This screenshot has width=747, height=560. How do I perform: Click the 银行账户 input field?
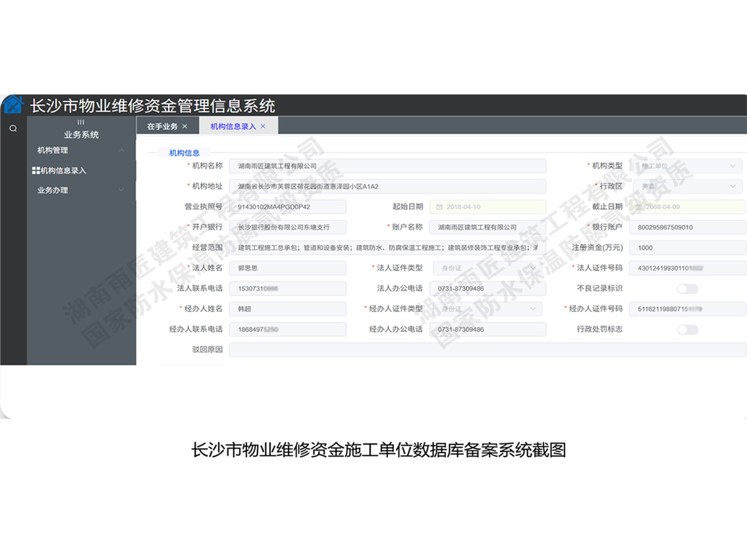click(x=688, y=227)
